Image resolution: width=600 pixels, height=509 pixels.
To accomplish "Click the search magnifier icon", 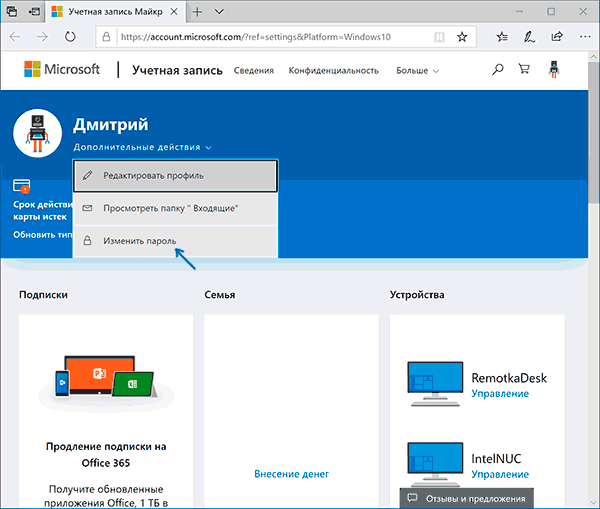I will pyautogui.click(x=497, y=69).
